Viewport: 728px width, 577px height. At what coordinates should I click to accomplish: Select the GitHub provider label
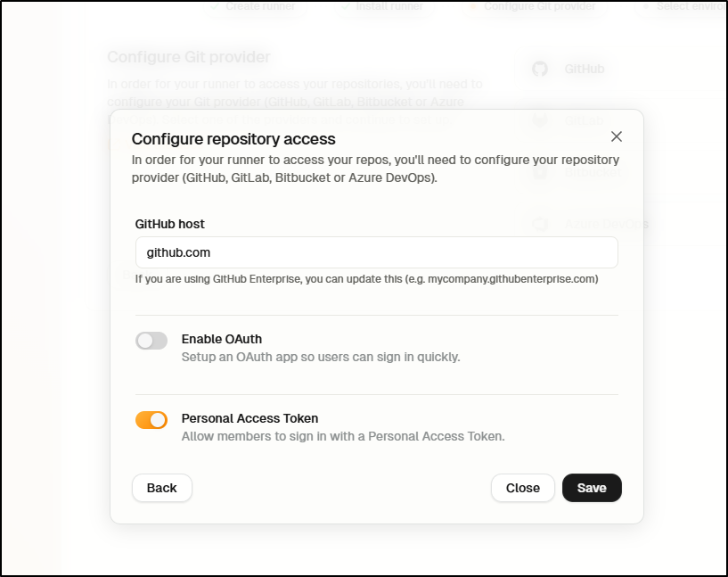coord(584,70)
